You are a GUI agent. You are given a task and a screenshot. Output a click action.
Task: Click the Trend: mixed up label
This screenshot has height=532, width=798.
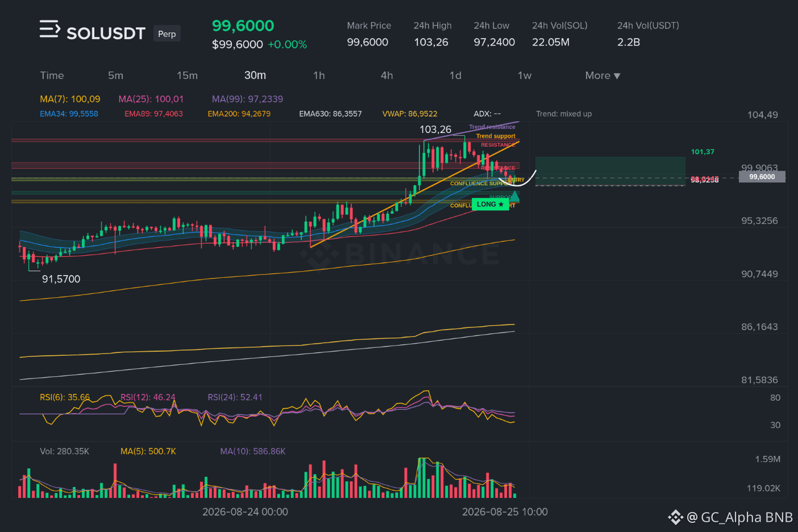(x=564, y=114)
